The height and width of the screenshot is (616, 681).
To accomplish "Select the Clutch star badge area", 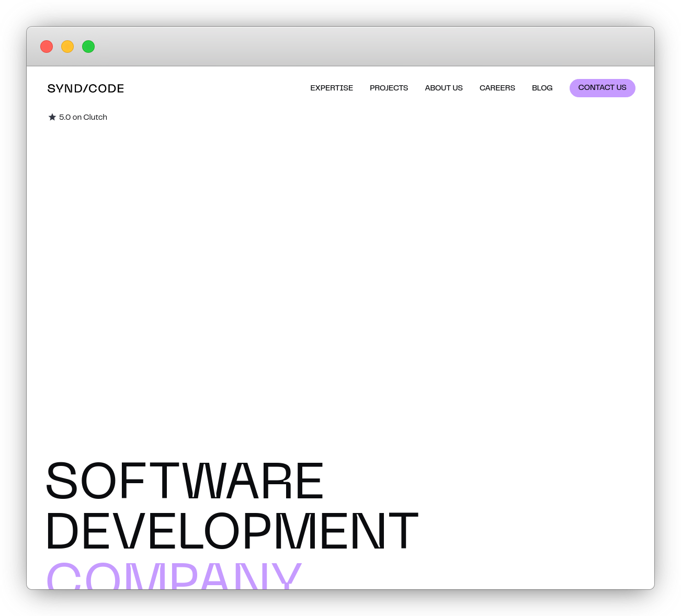I will 77,117.
